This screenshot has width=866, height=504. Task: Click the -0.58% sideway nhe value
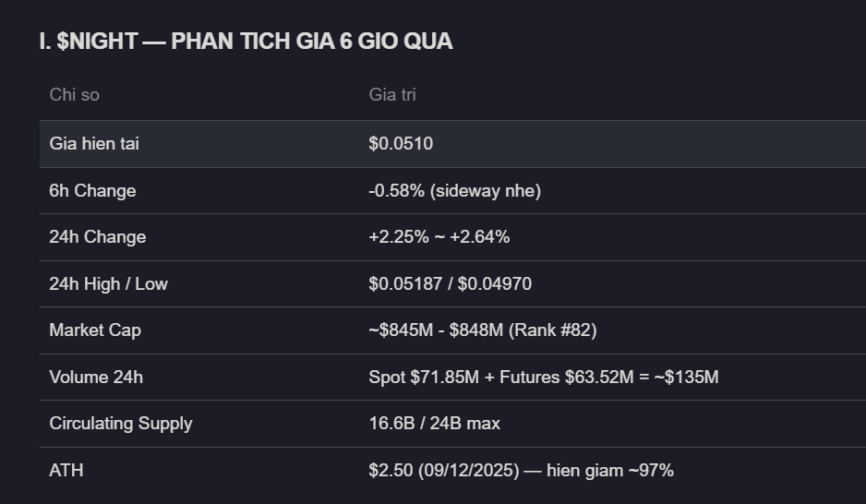[454, 191]
